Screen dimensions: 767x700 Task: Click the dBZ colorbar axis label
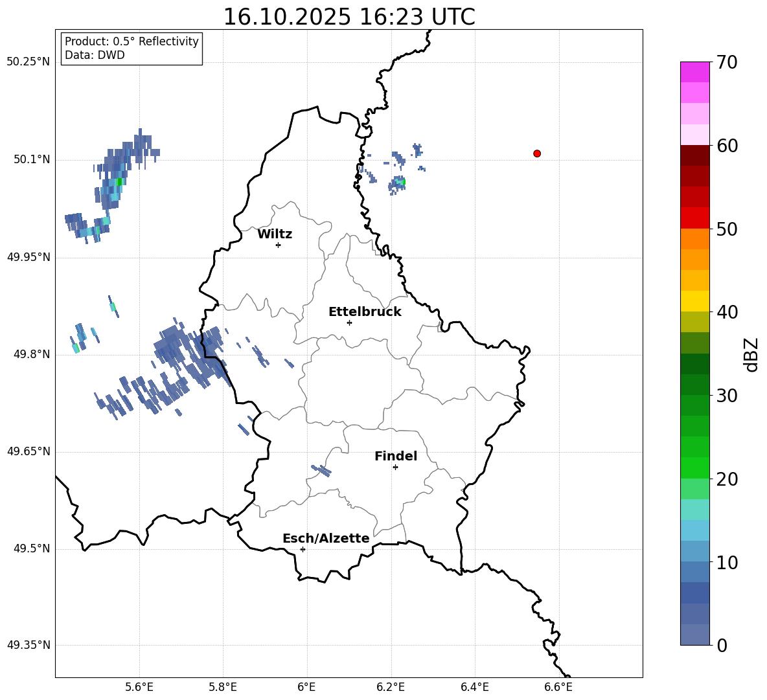coord(752,354)
